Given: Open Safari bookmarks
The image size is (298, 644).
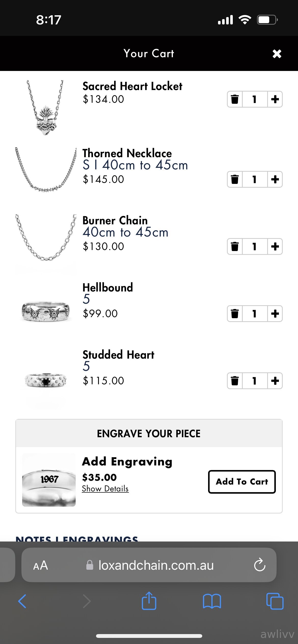Looking at the screenshot, I should [x=212, y=601].
